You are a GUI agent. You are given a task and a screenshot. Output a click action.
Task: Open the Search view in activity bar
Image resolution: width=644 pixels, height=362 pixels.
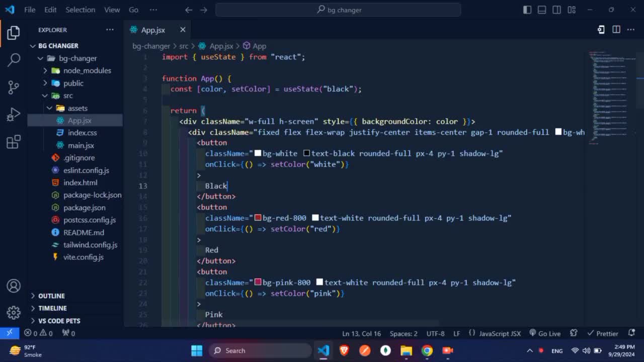[14, 60]
